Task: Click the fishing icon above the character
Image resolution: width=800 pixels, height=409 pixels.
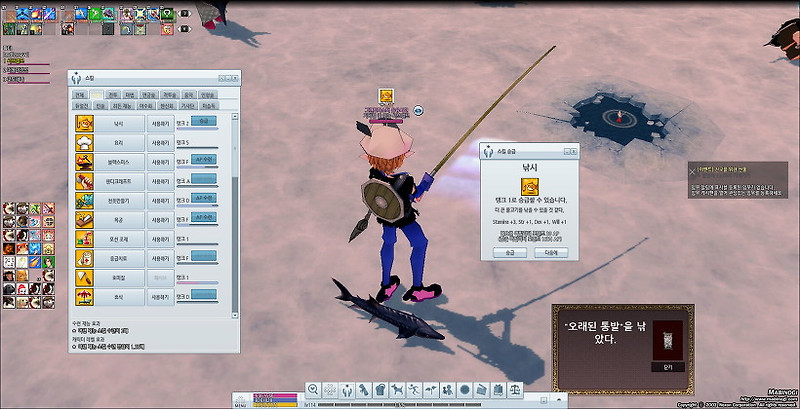Action: point(386,96)
